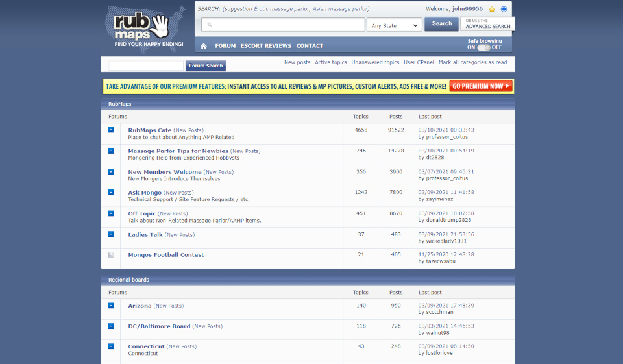Screen dimensions: 623x364
Task: Click the DC/Baltimore Board status icon
Action: pos(111,326)
